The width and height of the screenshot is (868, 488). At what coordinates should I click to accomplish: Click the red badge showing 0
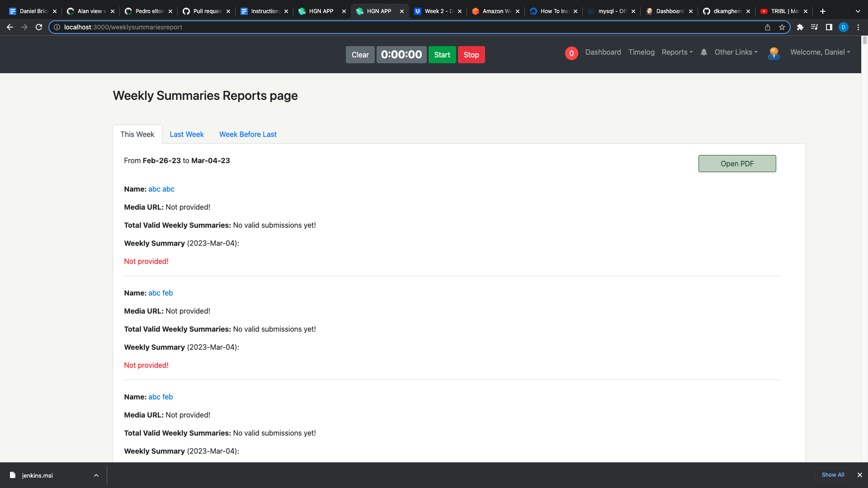571,53
